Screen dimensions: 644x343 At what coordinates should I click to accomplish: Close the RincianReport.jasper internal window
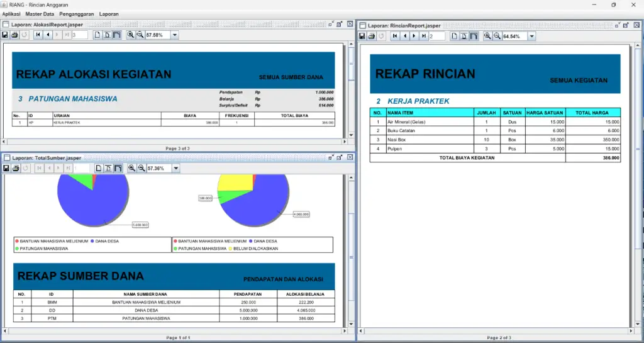click(636, 25)
